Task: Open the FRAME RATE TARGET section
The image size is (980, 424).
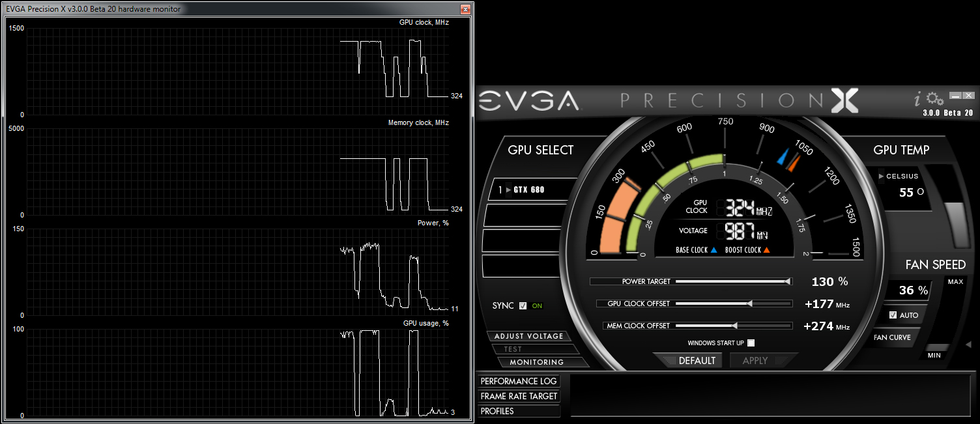Action: [519, 396]
